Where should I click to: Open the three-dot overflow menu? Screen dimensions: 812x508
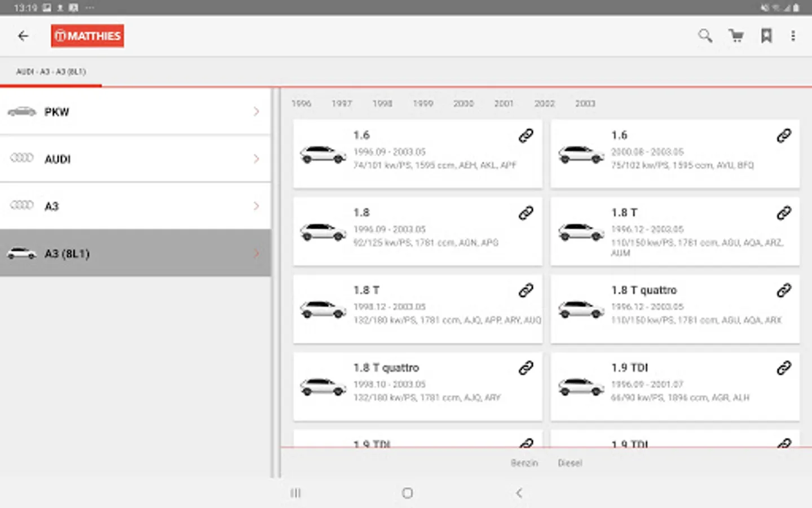pos(793,36)
